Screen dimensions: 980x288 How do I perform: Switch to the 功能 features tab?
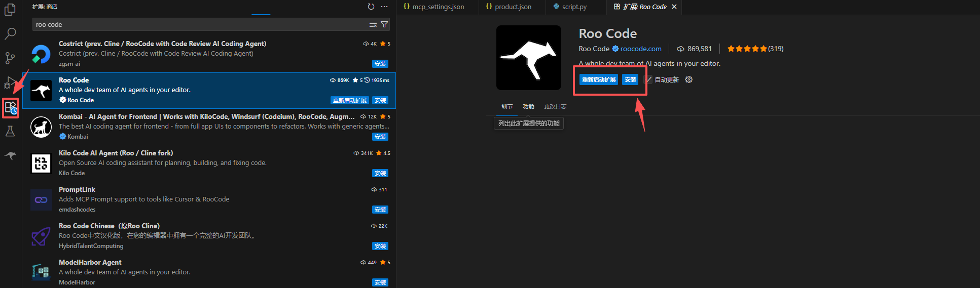click(529, 106)
